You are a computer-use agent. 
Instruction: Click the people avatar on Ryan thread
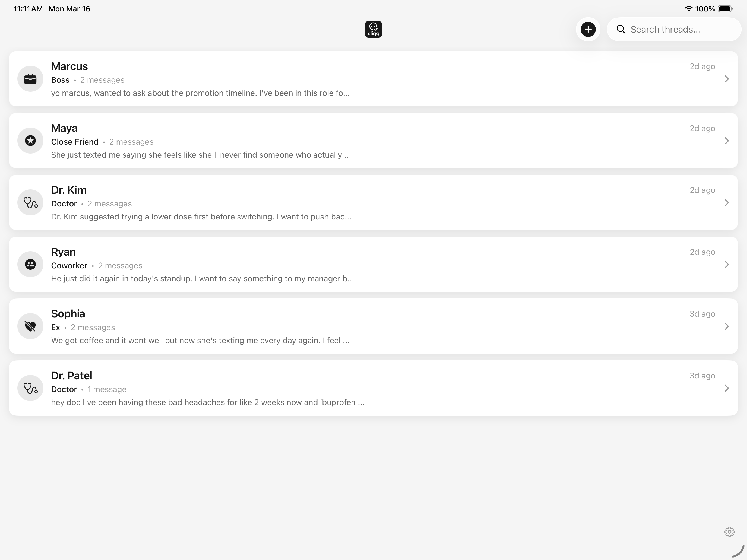30,264
